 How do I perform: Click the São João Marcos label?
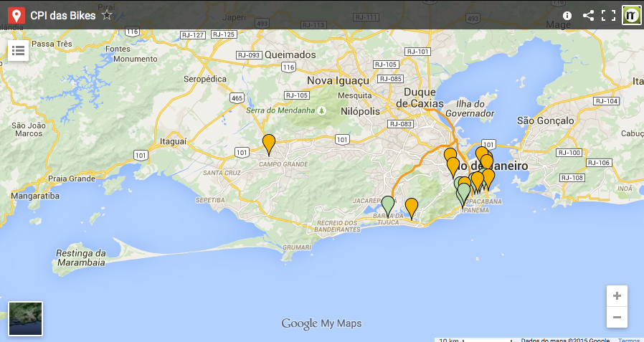pyautogui.click(x=29, y=129)
